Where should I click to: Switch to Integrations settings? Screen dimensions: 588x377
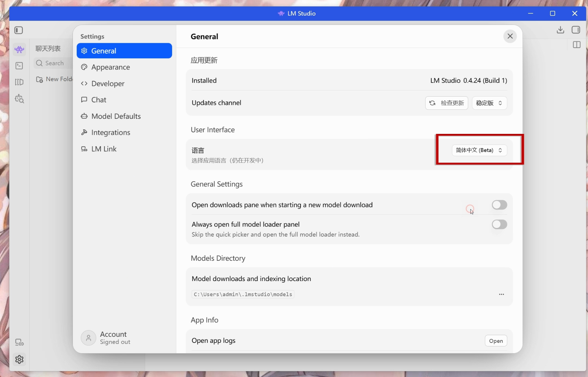(124, 132)
